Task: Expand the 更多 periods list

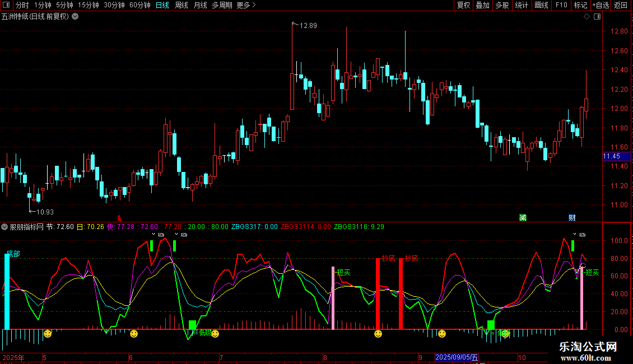Action: pyautogui.click(x=246, y=5)
